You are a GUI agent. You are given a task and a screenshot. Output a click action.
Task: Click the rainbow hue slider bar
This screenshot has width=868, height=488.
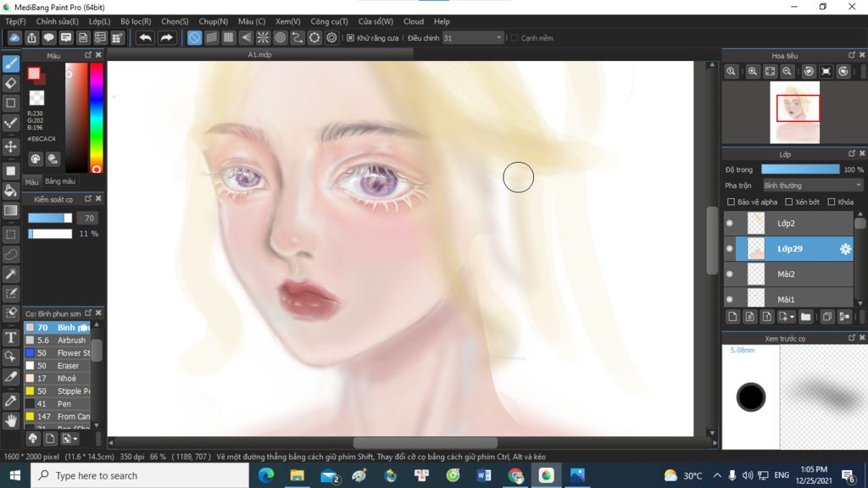(97, 117)
